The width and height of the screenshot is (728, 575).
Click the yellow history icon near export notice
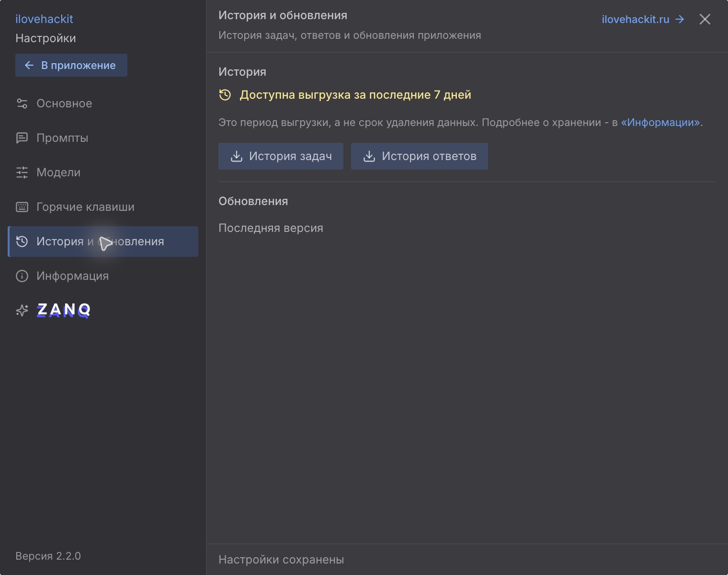[225, 95]
